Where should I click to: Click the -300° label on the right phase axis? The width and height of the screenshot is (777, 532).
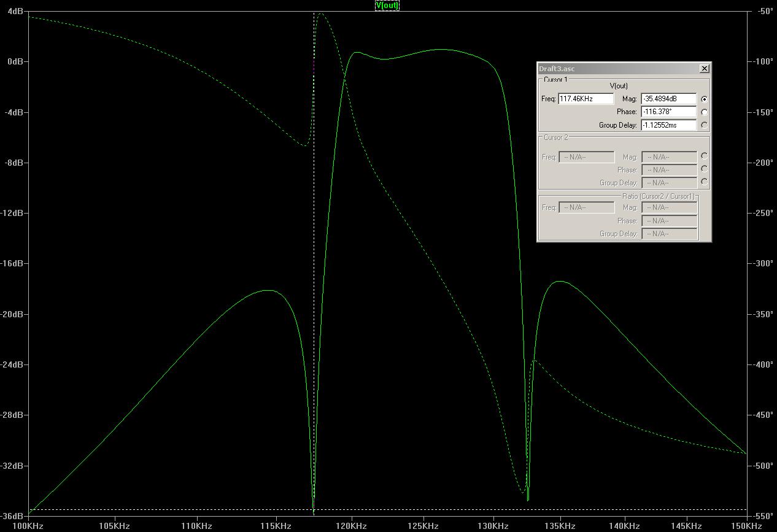(762, 264)
